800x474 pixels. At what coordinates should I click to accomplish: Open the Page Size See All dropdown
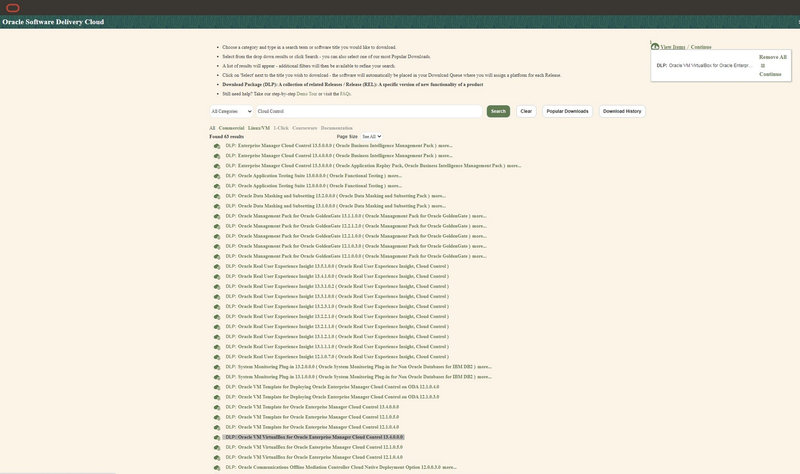click(371, 137)
